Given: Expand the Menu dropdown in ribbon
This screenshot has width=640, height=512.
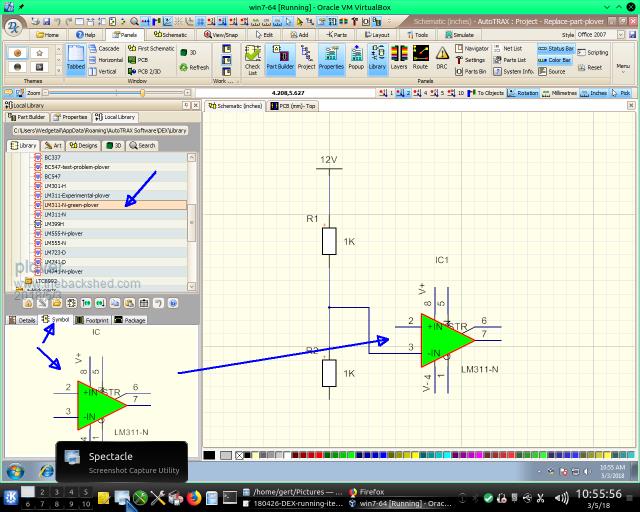Looking at the screenshot, I should point(623,67).
